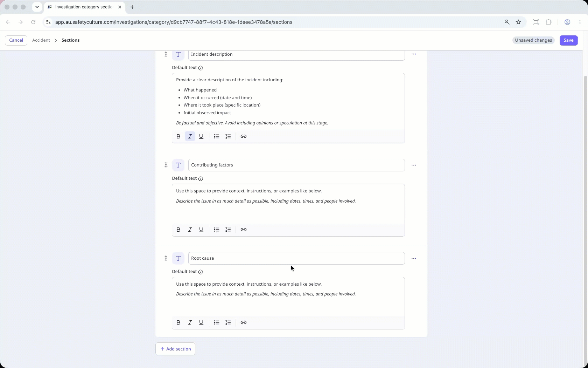The height and width of the screenshot is (368, 588).
Task: Click the address bar URL
Action: [174, 22]
